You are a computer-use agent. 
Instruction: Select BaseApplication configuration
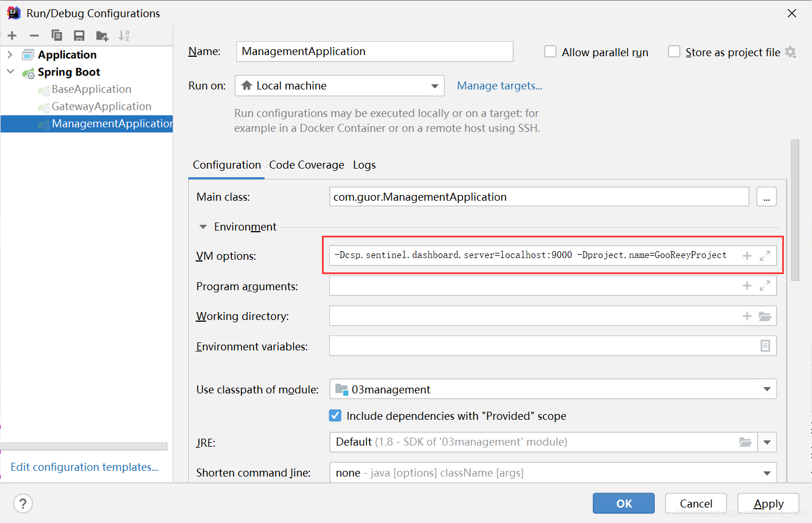point(91,89)
